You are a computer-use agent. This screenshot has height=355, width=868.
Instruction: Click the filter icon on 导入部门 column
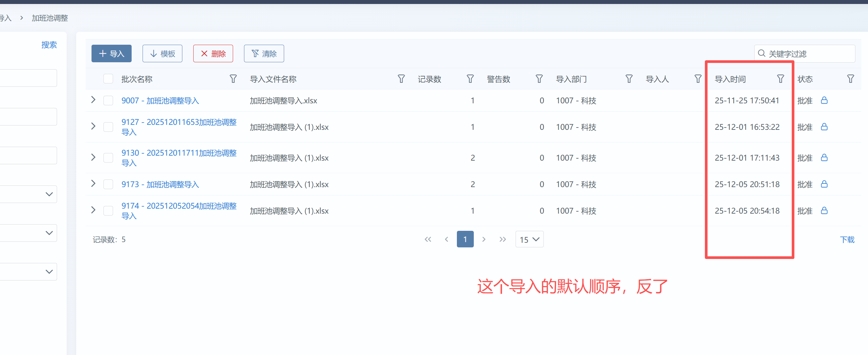tap(629, 79)
